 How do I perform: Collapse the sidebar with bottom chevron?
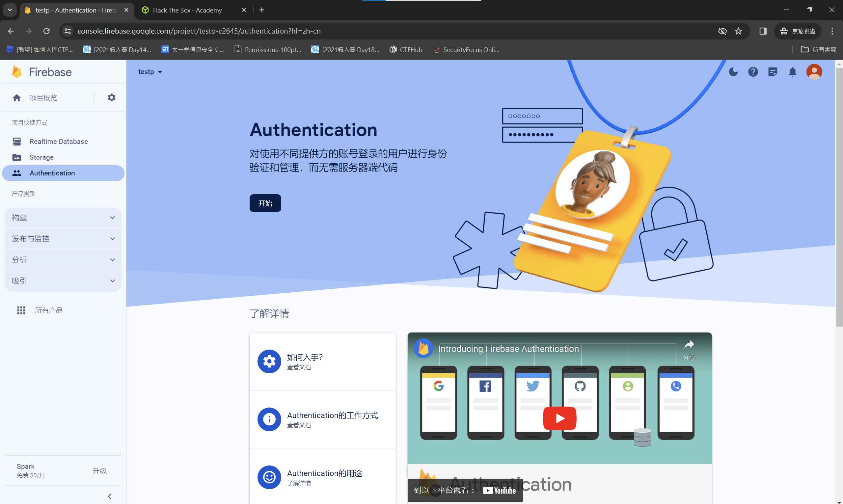click(109, 496)
